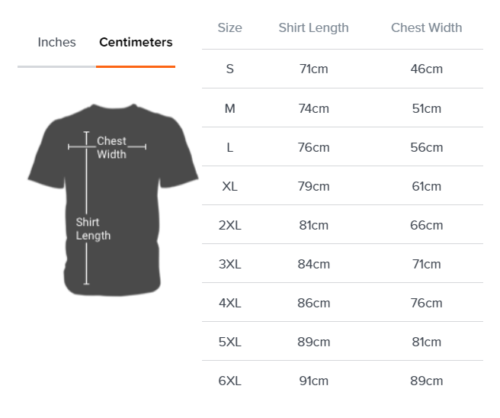Select the 4XL size row
This screenshot has width=500, height=418.
(342, 303)
